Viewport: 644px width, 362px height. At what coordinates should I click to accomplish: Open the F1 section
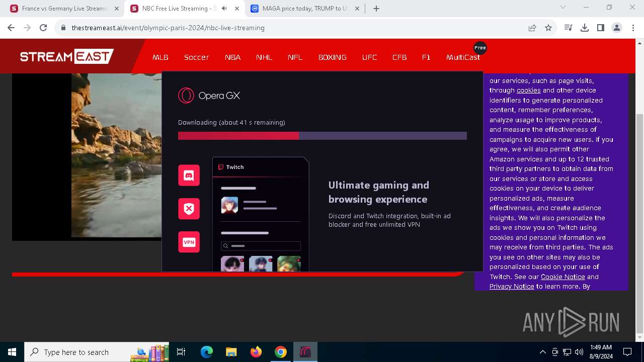pos(426,57)
